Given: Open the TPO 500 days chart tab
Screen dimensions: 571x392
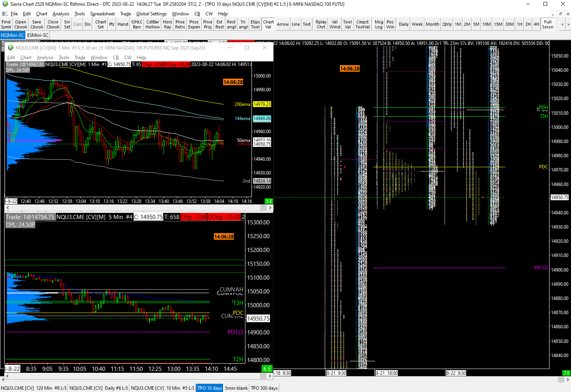Looking at the screenshot, I should click(264, 388).
